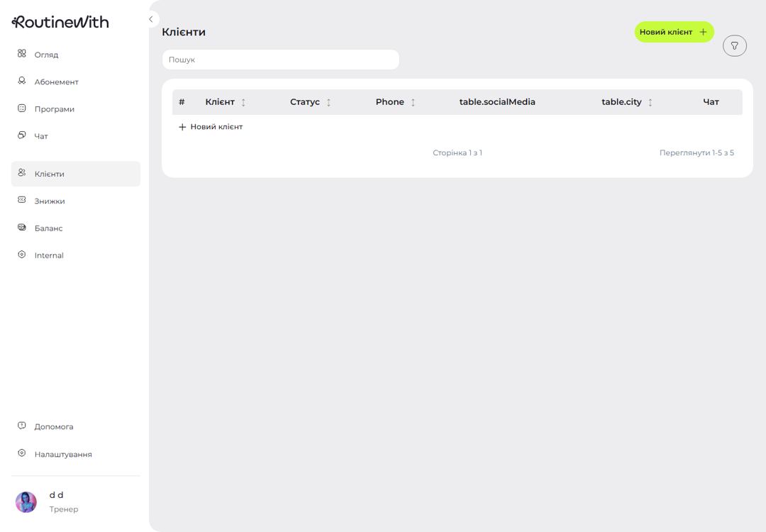Open the Абонемент section icon

tap(22, 81)
